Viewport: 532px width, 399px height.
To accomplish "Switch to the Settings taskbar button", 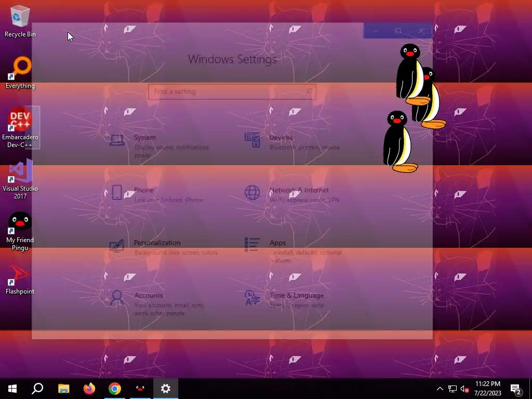I will [x=166, y=389].
